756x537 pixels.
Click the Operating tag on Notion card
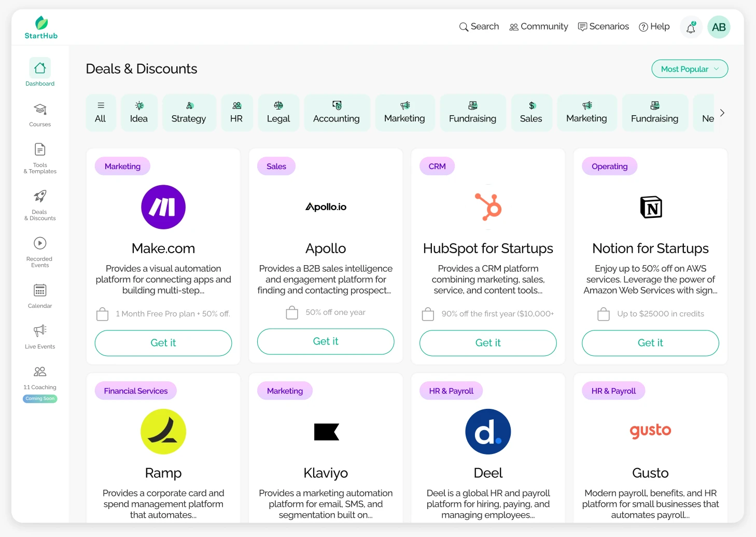point(610,166)
